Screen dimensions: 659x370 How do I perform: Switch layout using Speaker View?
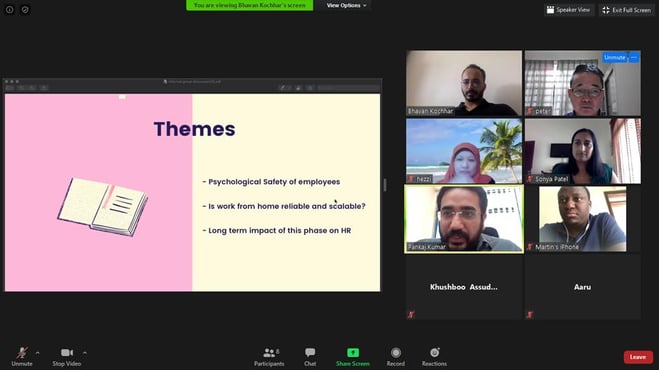coord(569,10)
